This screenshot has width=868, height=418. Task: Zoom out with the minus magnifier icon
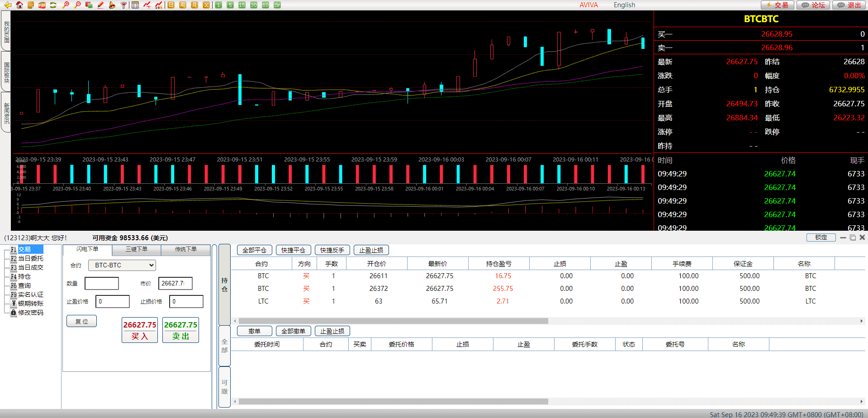tap(77, 5)
